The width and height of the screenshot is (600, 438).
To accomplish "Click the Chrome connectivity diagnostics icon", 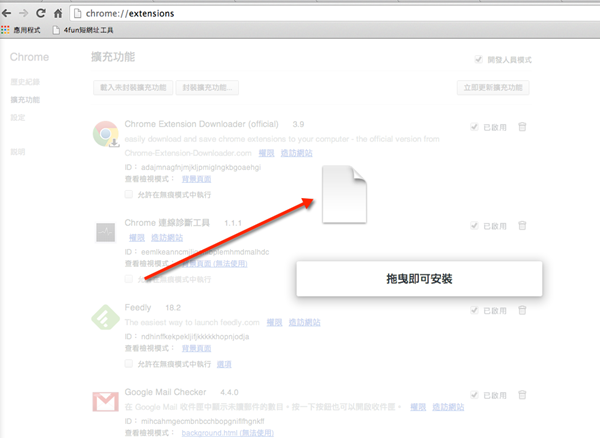I will click(x=106, y=232).
